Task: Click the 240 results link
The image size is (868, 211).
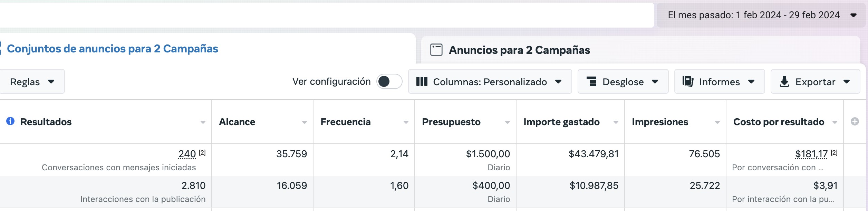Action: (187, 154)
